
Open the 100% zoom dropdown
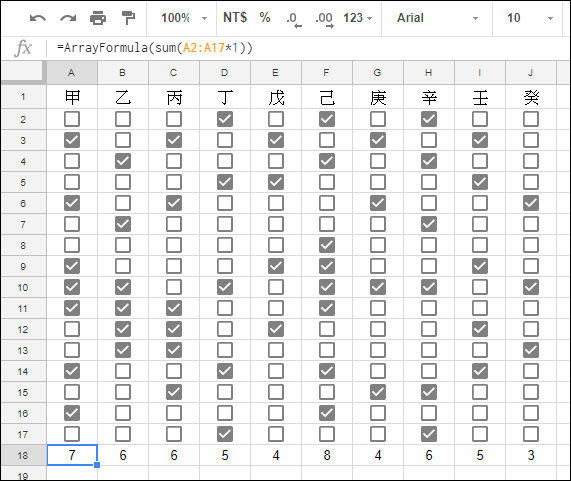tap(184, 18)
